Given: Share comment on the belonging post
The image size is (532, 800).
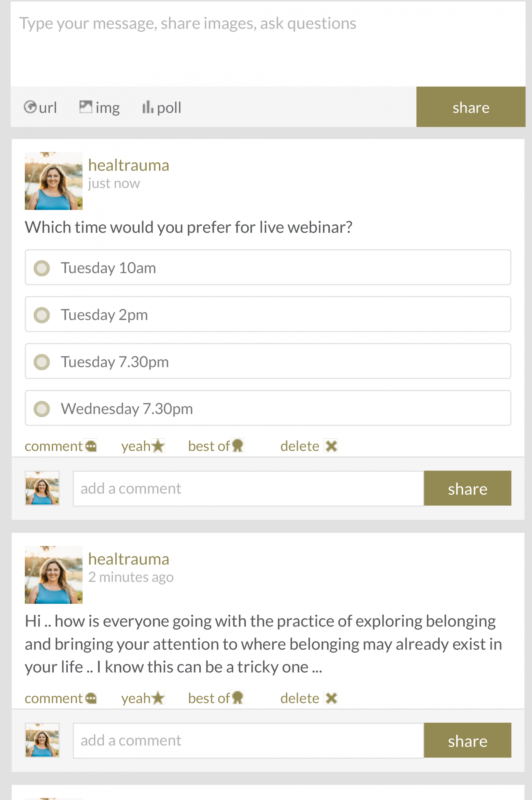Looking at the screenshot, I should (x=467, y=740).
